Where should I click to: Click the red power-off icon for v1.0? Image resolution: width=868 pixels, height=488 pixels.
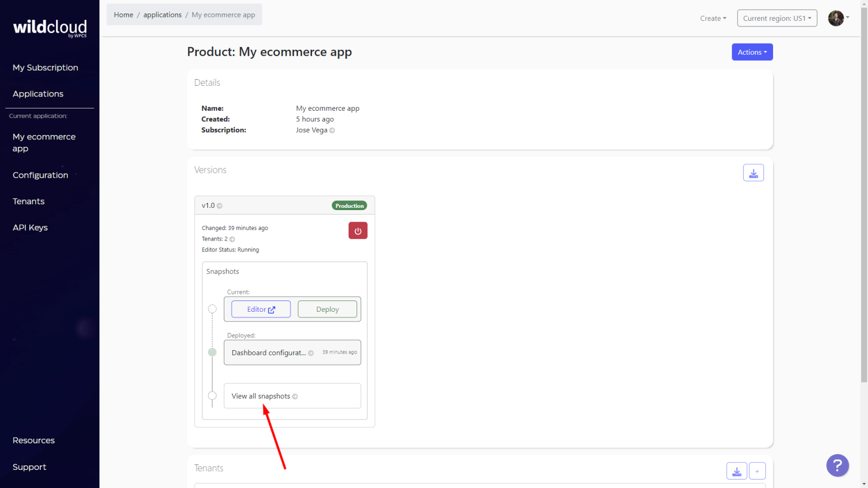tap(358, 230)
